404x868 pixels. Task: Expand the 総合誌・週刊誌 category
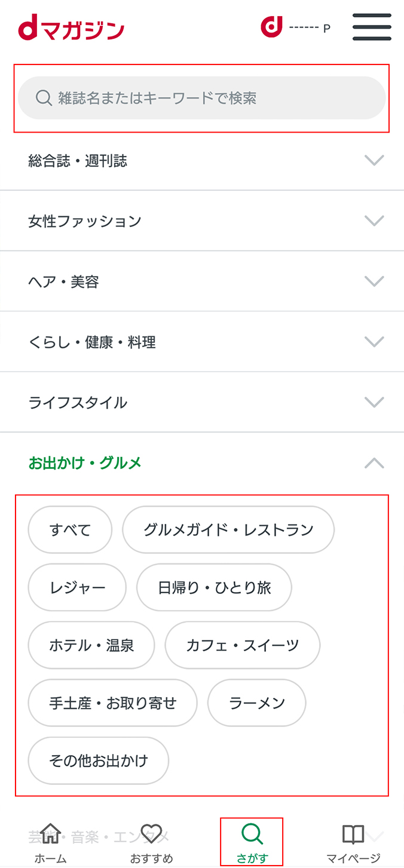click(x=201, y=161)
